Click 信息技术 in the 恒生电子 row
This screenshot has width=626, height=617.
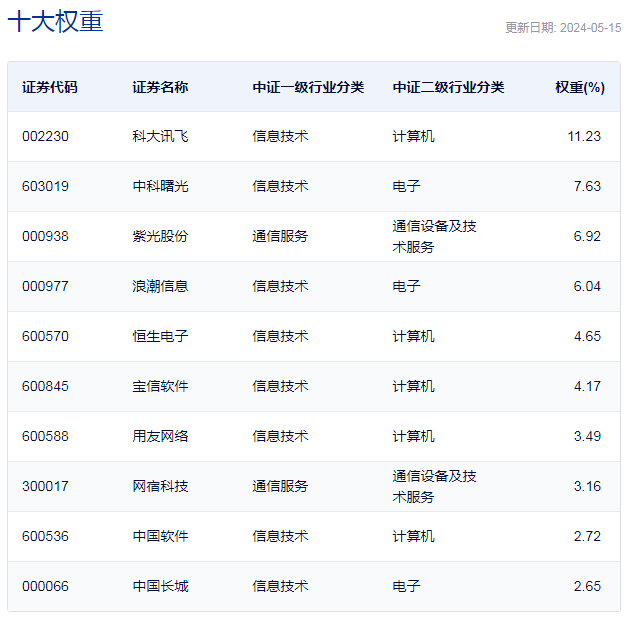[x=280, y=336]
